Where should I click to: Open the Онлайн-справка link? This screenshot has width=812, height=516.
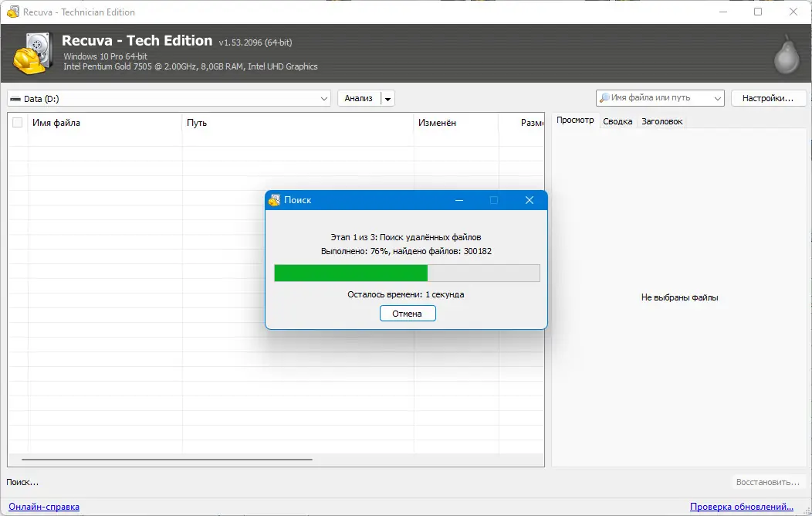tap(44, 507)
